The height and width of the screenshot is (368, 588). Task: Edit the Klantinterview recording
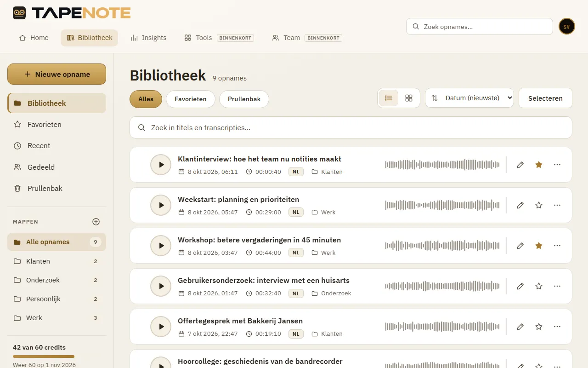[x=520, y=165]
